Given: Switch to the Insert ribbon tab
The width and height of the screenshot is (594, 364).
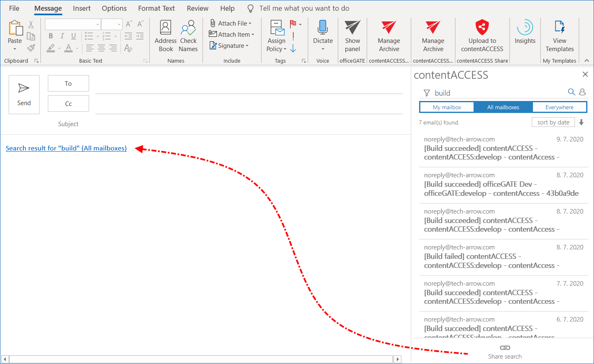Looking at the screenshot, I should tap(82, 8).
